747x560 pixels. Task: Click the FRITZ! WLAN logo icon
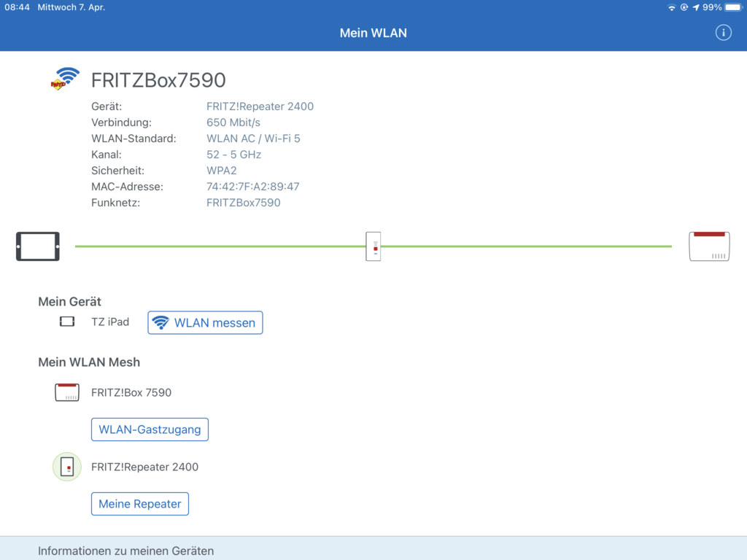click(x=65, y=79)
